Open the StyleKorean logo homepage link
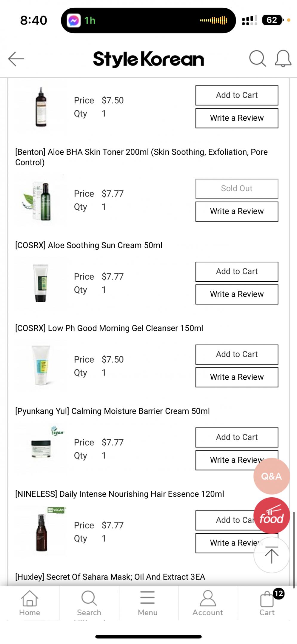The width and height of the screenshot is (297, 644). [x=148, y=59]
